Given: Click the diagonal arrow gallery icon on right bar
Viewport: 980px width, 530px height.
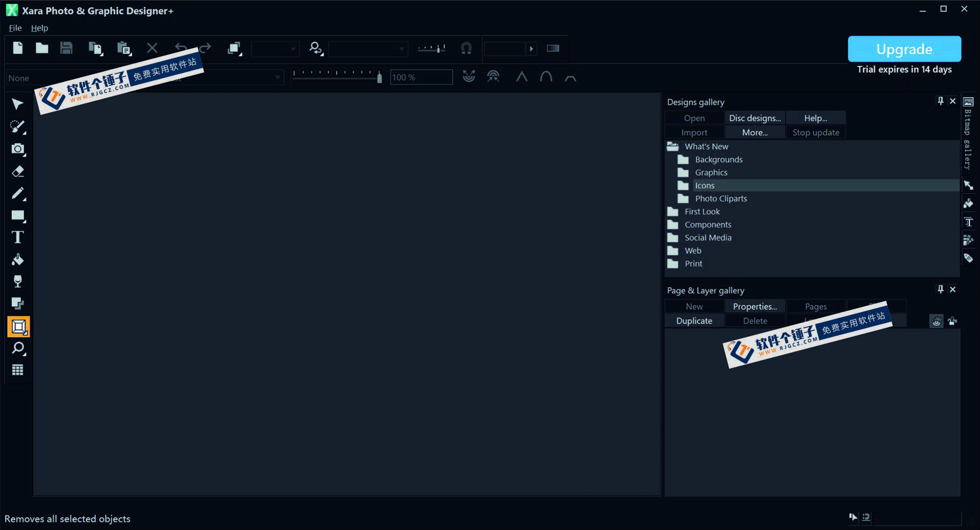Looking at the screenshot, I should click(968, 185).
